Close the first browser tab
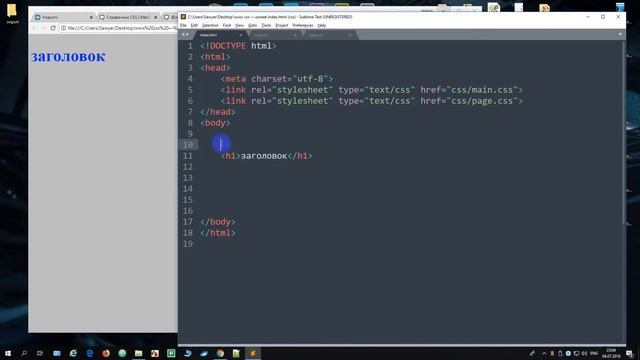 coord(91,17)
